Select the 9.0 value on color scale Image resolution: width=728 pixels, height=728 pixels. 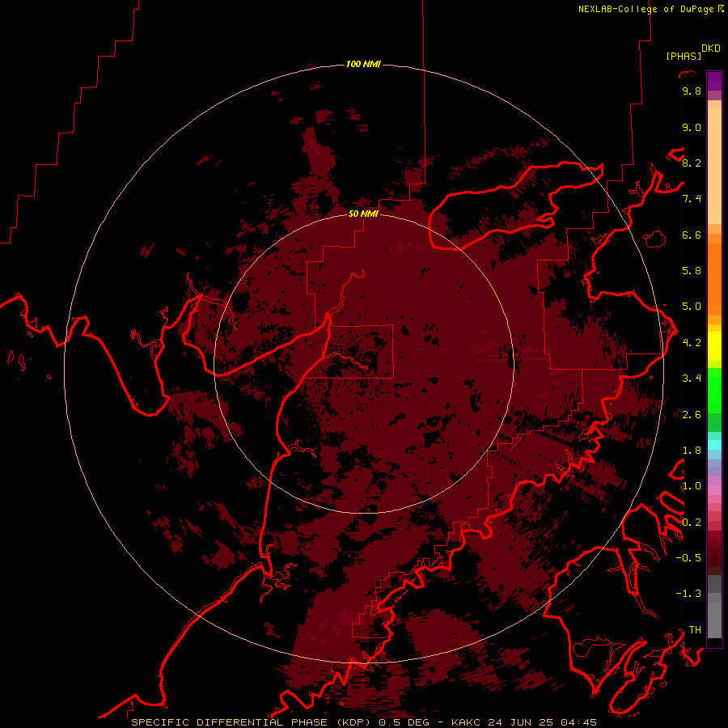[x=692, y=127]
